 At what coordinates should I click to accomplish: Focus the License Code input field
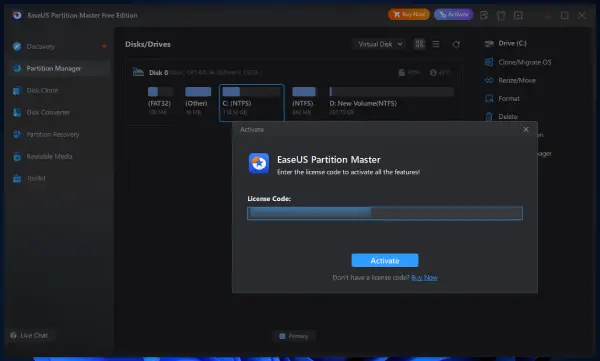tap(385, 213)
